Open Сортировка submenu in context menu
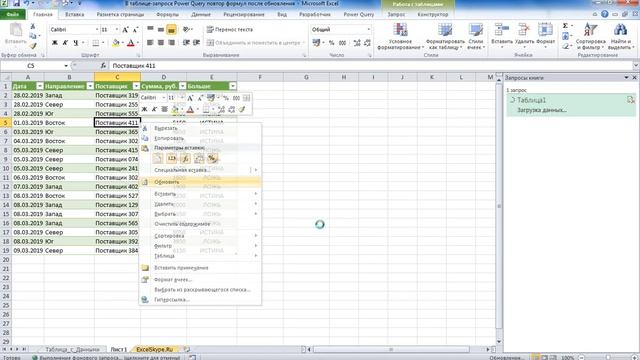 (200, 236)
